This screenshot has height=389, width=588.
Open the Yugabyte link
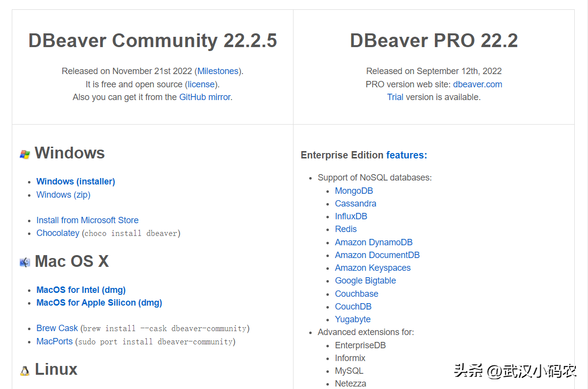[x=353, y=319]
